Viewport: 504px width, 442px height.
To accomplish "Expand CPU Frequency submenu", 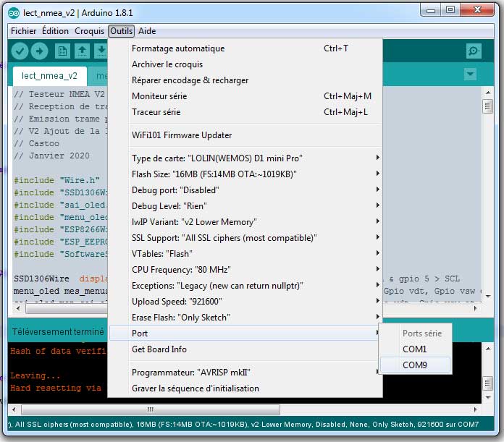I will (245, 270).
